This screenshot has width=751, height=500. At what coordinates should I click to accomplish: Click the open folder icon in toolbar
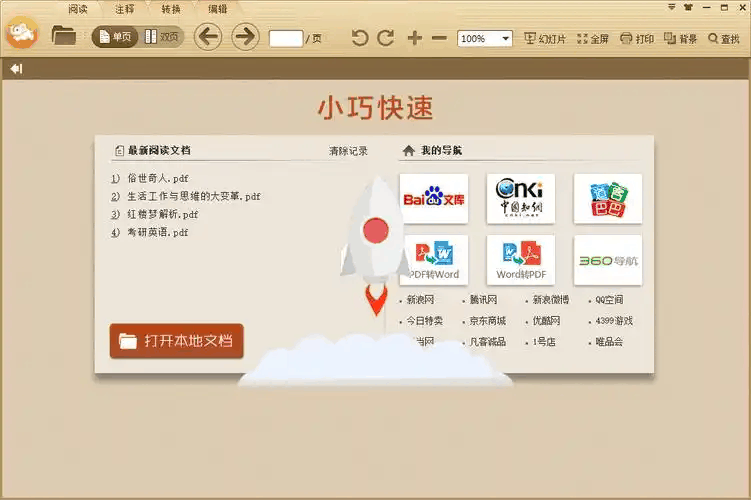pyautogui.click(x=64, y=37)
